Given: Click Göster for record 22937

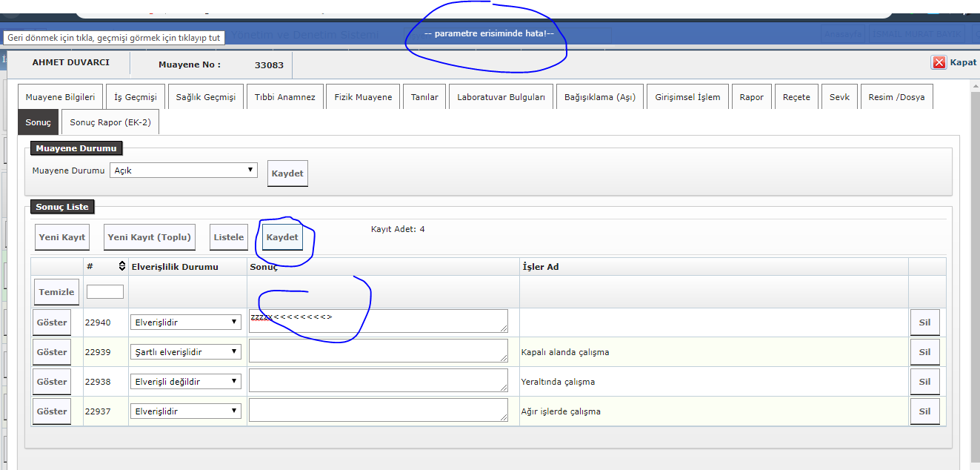Looking at the screenshot, I should click(52, 411).
